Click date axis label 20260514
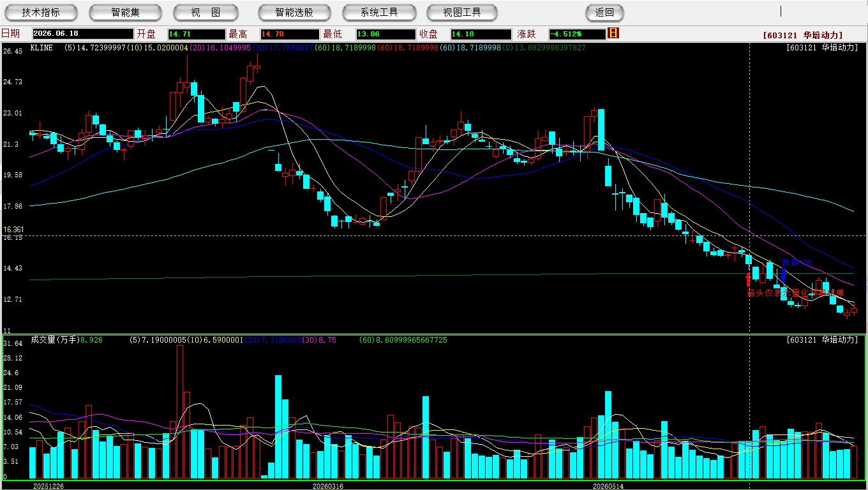Image resolution: width=868 pixels, height=490 pixels. click(x=608, y=486)
